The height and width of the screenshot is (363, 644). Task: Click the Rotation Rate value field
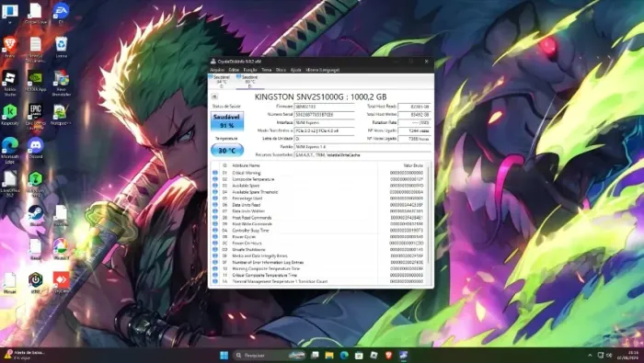[x=414, y=122]
